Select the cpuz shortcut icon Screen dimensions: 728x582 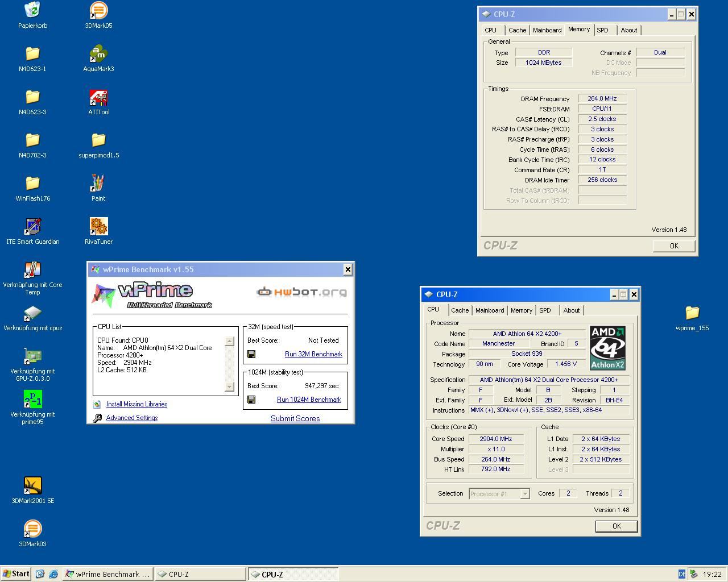pos(32,313)
